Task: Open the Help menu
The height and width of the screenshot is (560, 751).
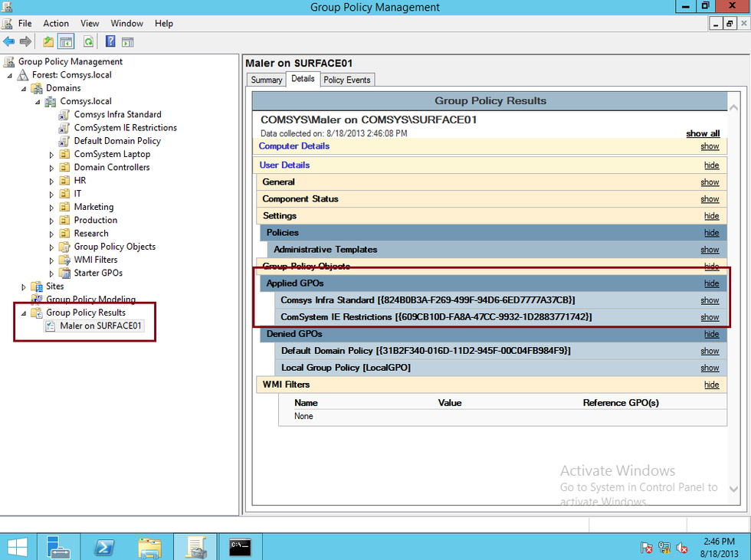Action: [164, 24]
